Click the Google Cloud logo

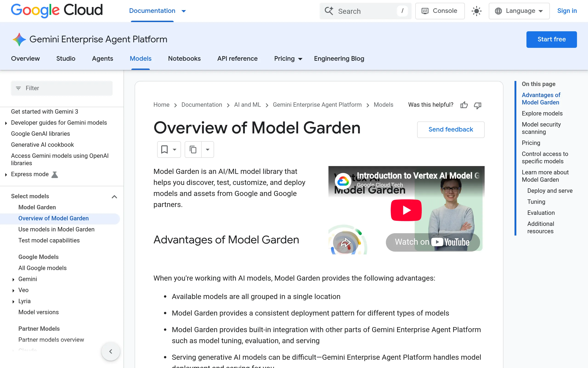57,11
